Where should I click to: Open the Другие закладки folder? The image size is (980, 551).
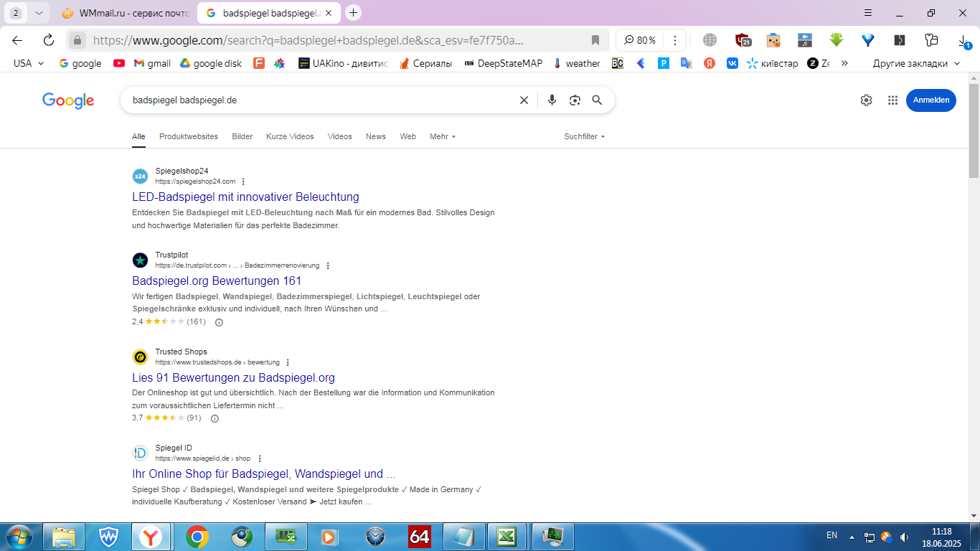(x=916, y=63)
